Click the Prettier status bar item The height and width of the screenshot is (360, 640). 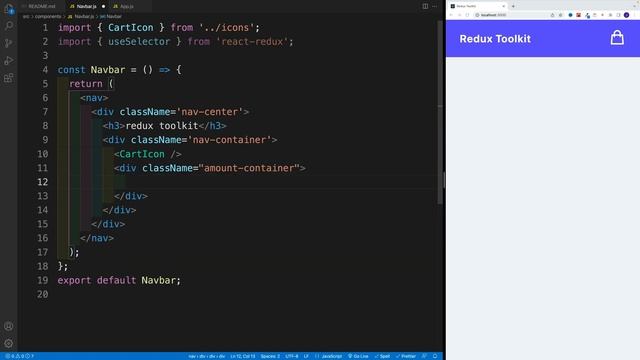click(406, 356)
